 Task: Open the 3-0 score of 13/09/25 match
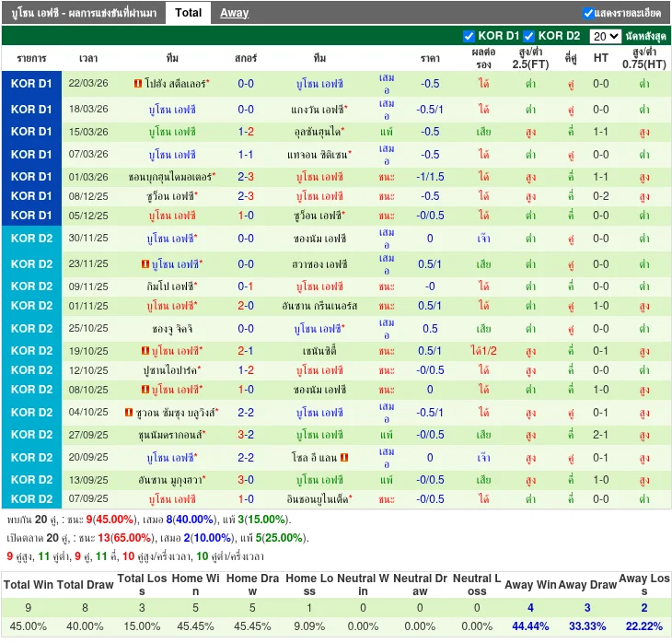(246, 480)
